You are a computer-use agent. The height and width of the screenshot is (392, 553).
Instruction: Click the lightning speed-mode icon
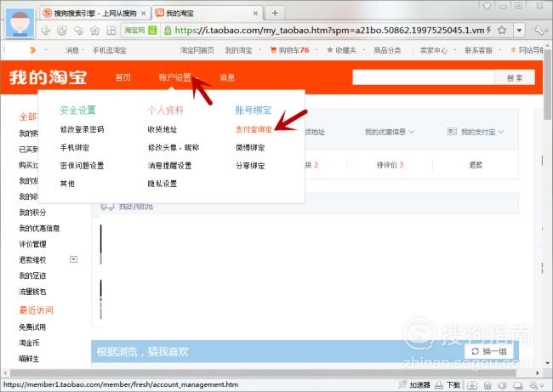[x=489, y=31]
